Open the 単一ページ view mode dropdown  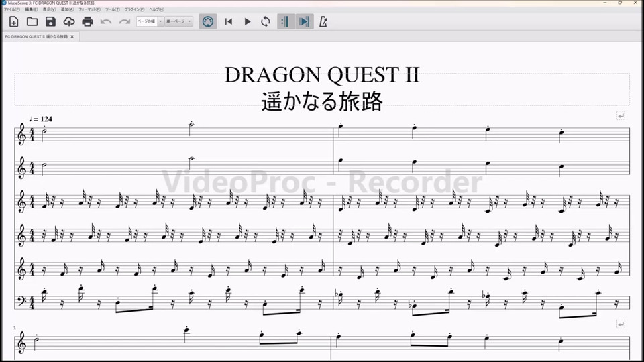(178, 21)
